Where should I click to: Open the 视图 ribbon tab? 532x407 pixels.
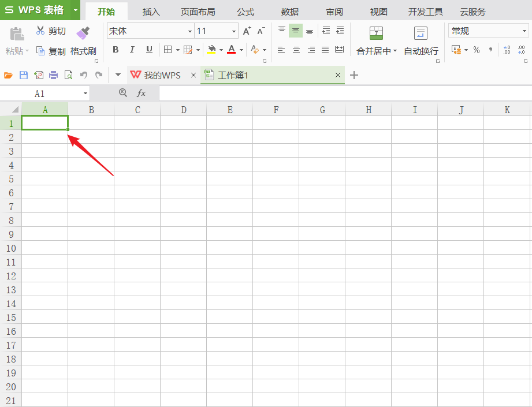click(x=379, y=12)
